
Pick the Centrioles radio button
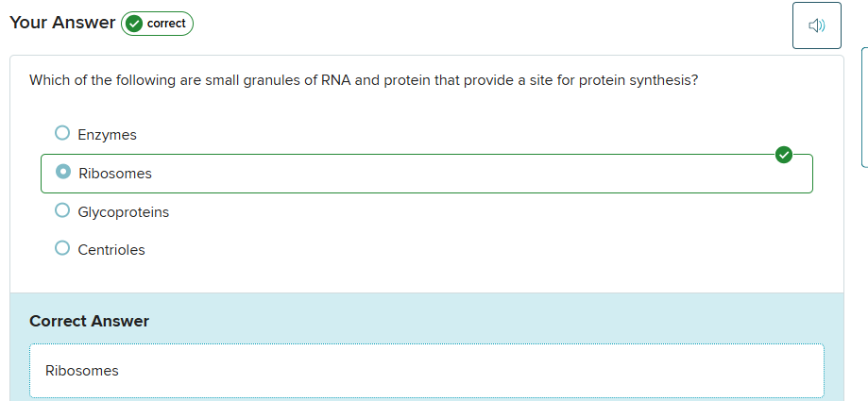click(x=62, y=248)
